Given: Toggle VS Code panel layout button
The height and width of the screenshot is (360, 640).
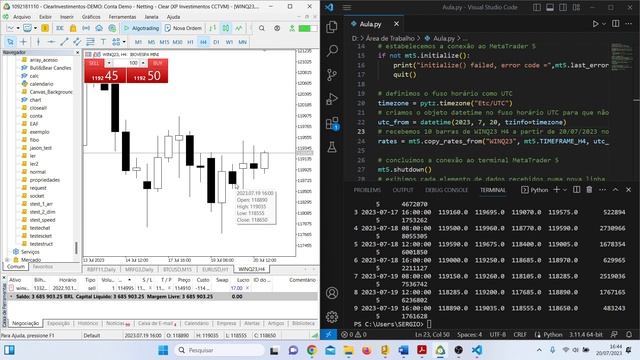Looking at the screenshot, I should [x=550, y=7].
